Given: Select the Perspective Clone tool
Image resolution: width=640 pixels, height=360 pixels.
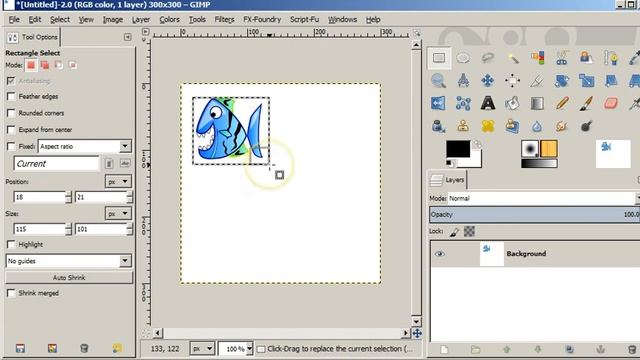Looking at the screenshot, I should tap(513, 126).
